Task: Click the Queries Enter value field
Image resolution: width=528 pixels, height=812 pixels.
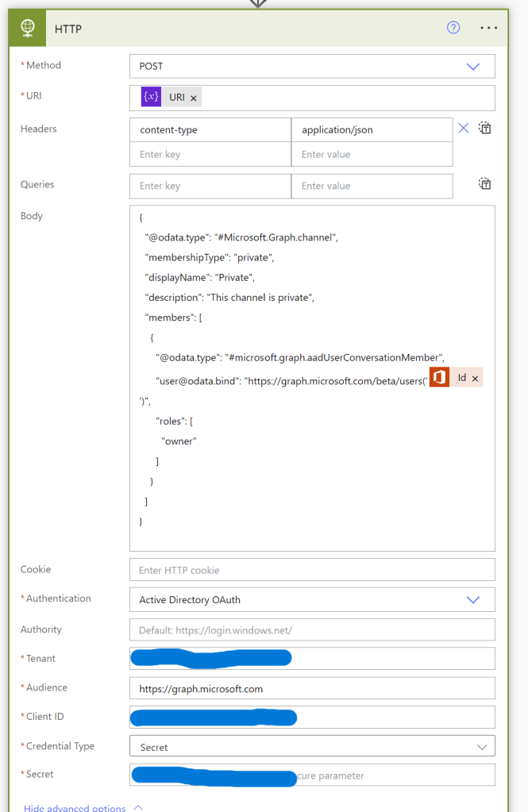Action: pos(372,186)
